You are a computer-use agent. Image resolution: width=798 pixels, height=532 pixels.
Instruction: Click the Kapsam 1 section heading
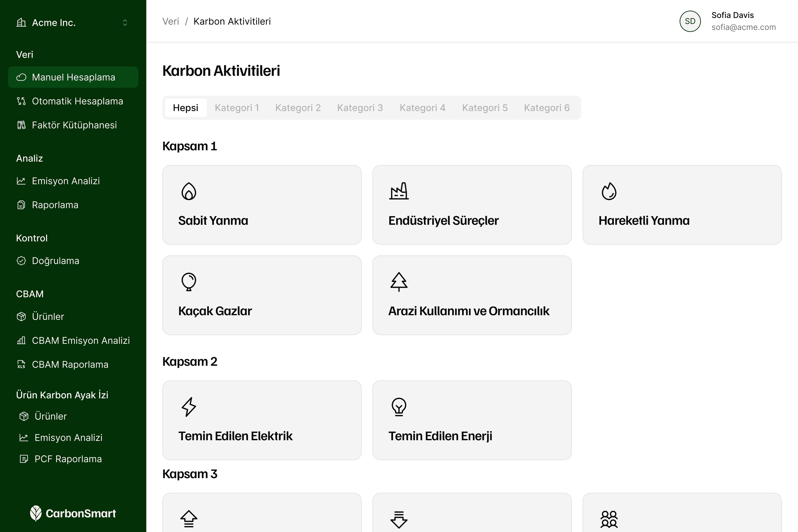click(190, 146)
